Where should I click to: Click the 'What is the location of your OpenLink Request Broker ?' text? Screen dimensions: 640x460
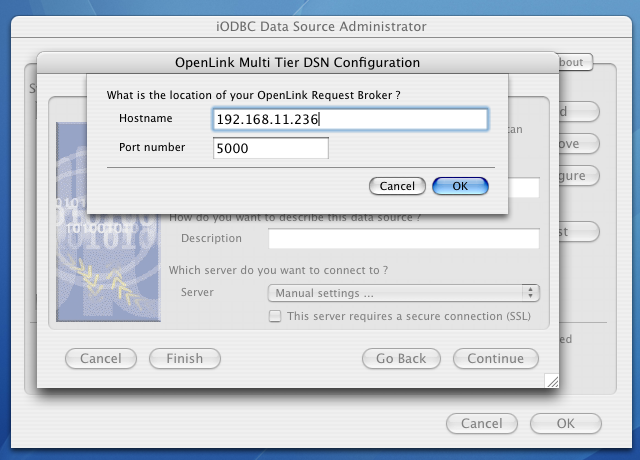[253, 95]
